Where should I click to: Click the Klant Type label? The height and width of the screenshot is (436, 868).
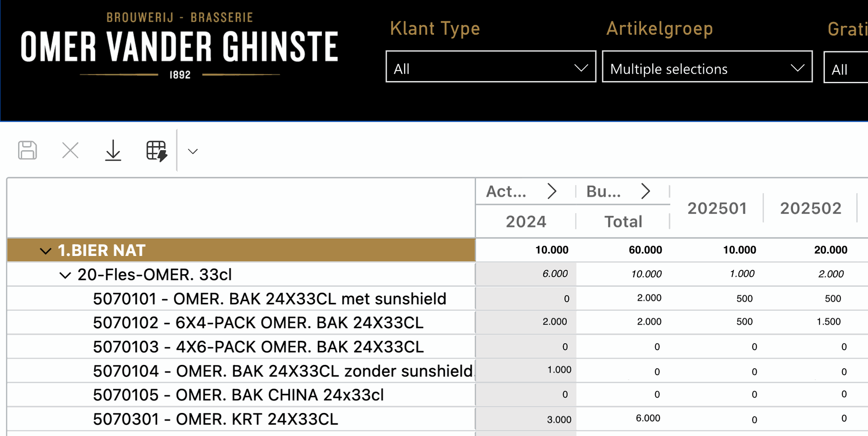[x=435, y=29]
